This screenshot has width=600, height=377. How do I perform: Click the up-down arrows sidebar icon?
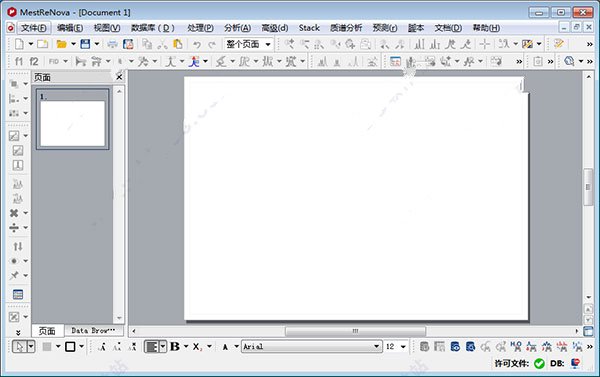(x=18, y=246)
